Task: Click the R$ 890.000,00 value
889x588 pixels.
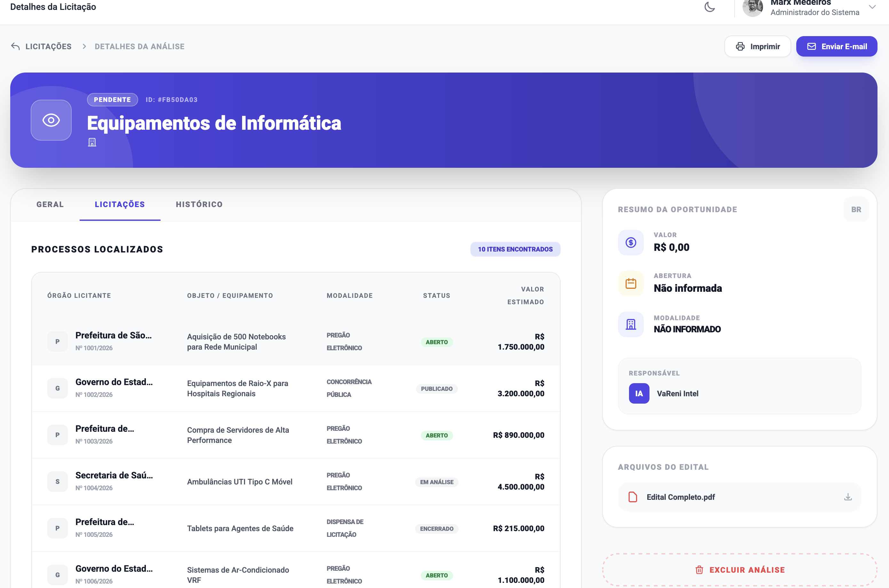Action: [519, 435]
